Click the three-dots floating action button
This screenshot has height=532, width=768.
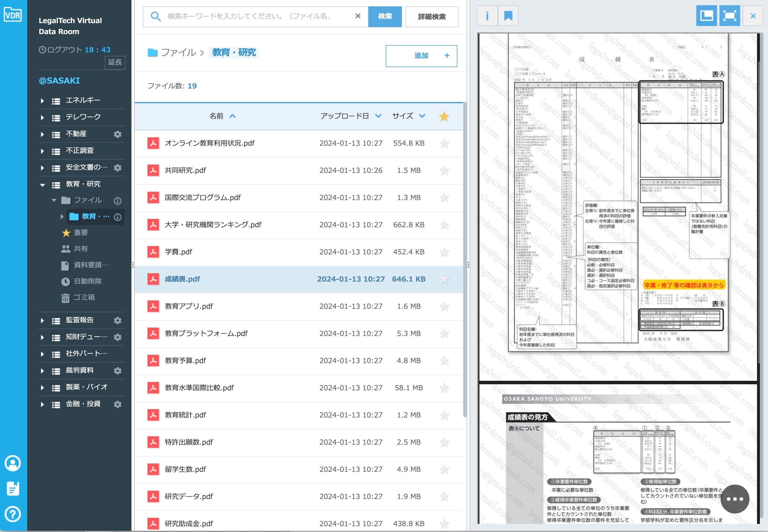[734, 499]
